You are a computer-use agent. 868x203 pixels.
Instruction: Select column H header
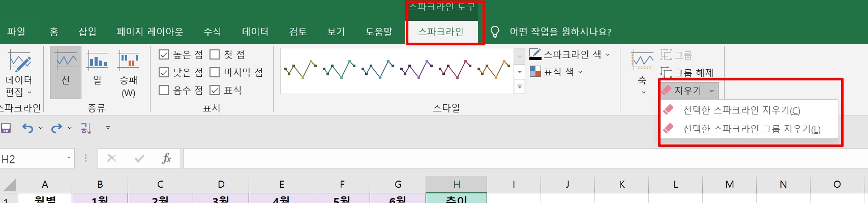457,184
